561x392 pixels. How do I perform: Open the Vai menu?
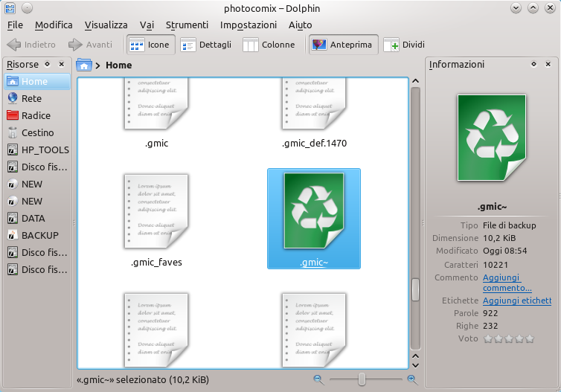click(x=147, y=25)
